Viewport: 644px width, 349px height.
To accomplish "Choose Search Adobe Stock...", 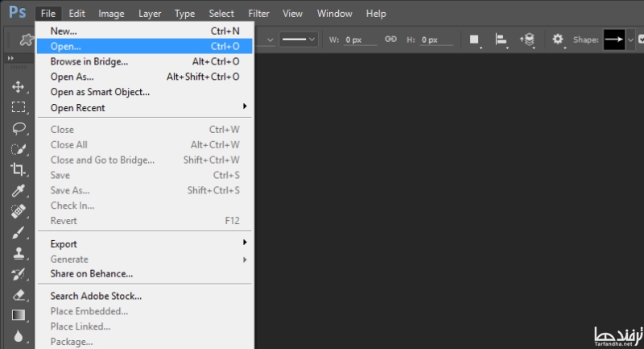I will 145,296.
